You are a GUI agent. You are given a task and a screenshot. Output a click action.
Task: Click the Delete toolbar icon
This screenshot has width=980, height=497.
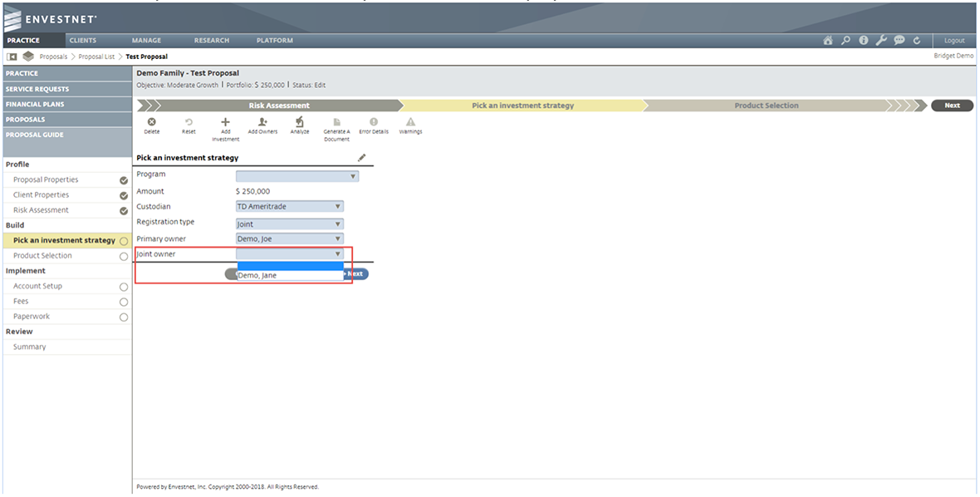pos(151,122)
